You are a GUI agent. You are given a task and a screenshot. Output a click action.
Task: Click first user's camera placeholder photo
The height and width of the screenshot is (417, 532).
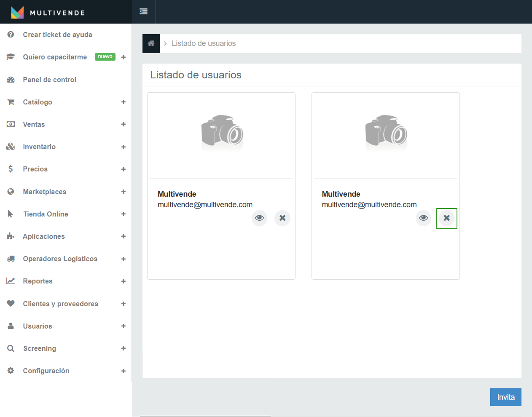222,132
